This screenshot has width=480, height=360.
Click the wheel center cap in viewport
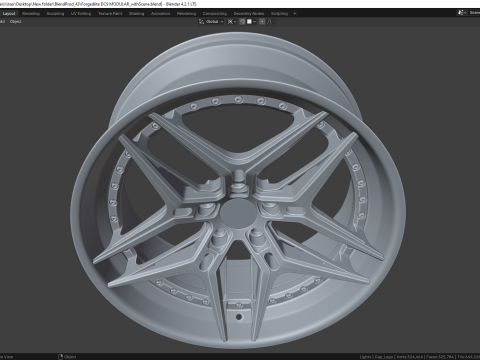(x=238, y=213)
